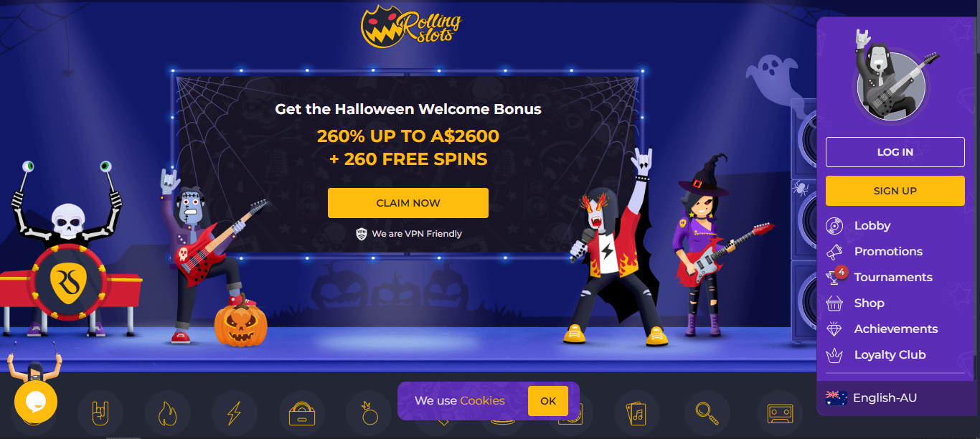The image size is (980, 439).
Task: Select the bomb category icon
Action: coord(368,413)
